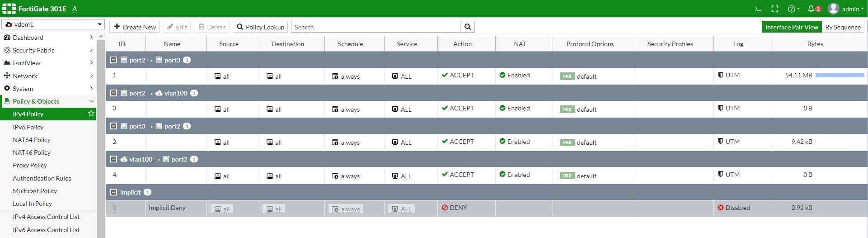Click the search magnifier button

(468, 27)
